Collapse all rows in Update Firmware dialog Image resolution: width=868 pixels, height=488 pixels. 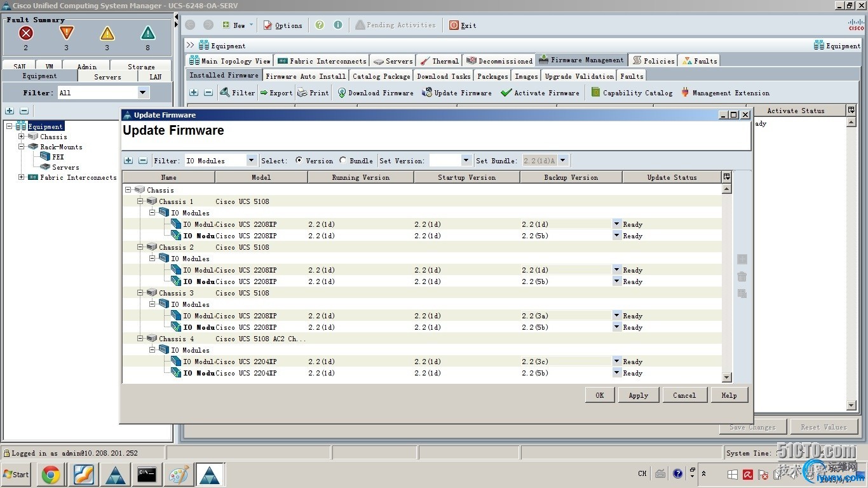point(143,161)
